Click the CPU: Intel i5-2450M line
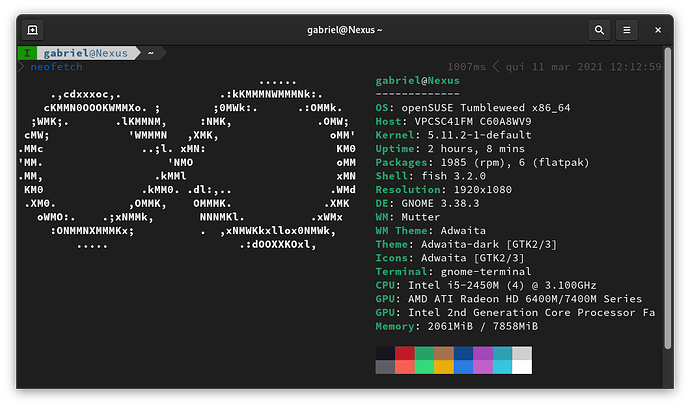Screen dimensions: 690x407 (x=486, y=285)
